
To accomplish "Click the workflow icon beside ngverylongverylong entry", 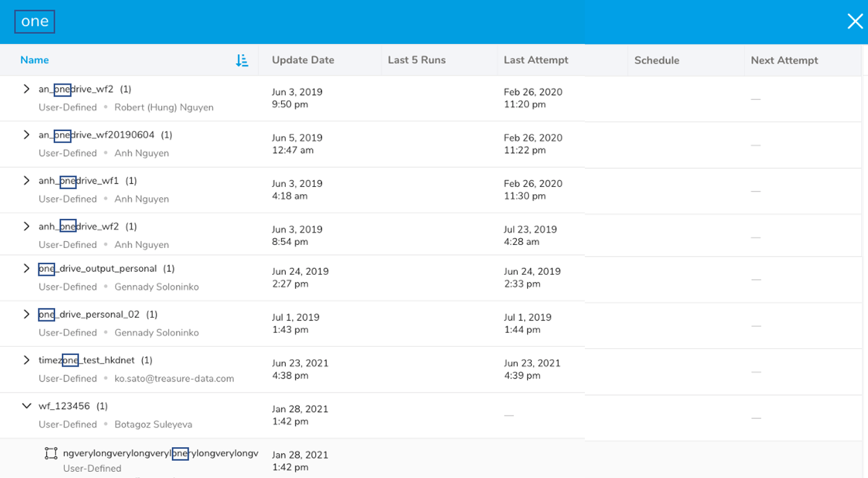I will (51, 454).
